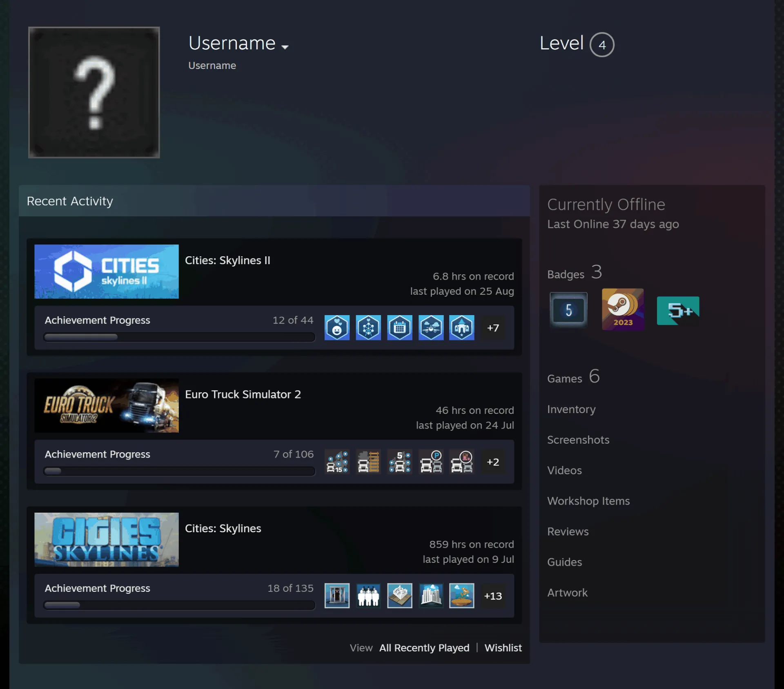View the elevator doors achievement in Cities: Skylines
The height and width of the screenshot is (689, 784).
coord(337,596)
